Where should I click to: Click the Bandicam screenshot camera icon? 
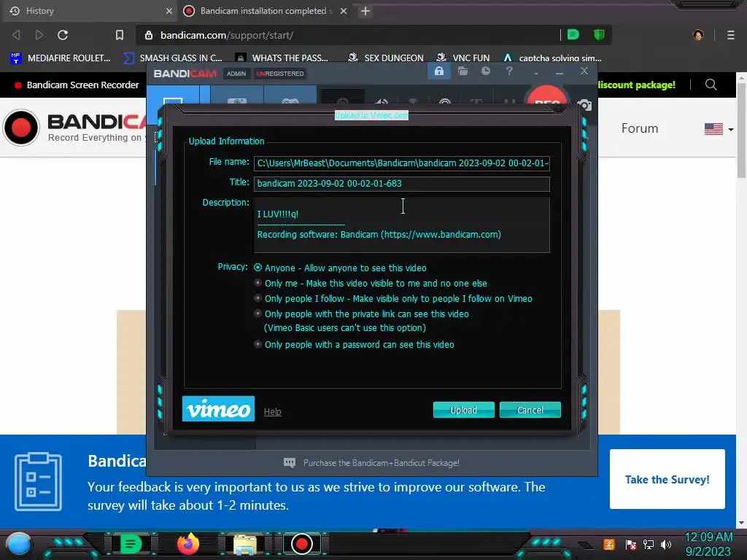click(584, 105)
